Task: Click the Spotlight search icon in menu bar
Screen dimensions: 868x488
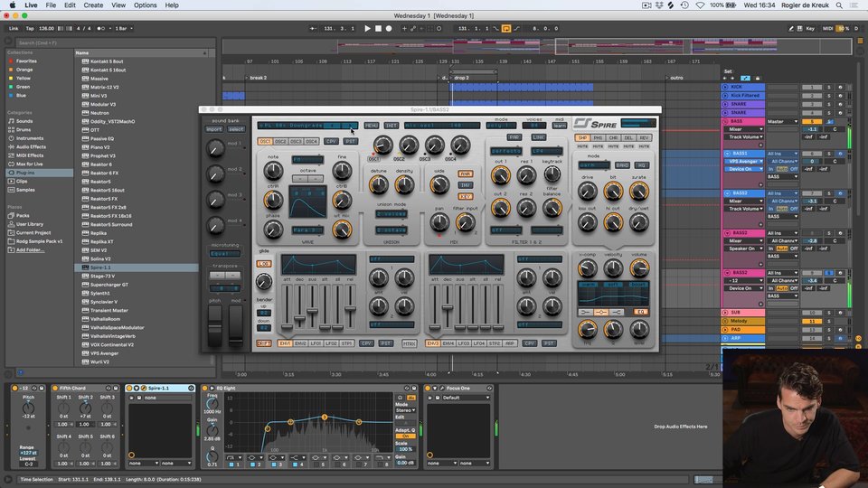Action: pyautogui.click(x=839, y=5)
